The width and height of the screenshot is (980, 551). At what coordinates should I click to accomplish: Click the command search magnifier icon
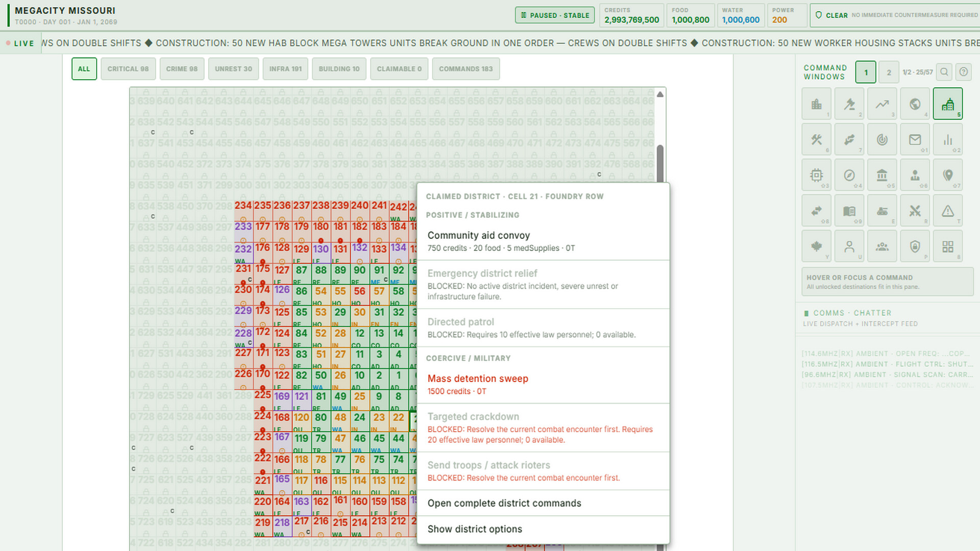[x=944, y=72]
